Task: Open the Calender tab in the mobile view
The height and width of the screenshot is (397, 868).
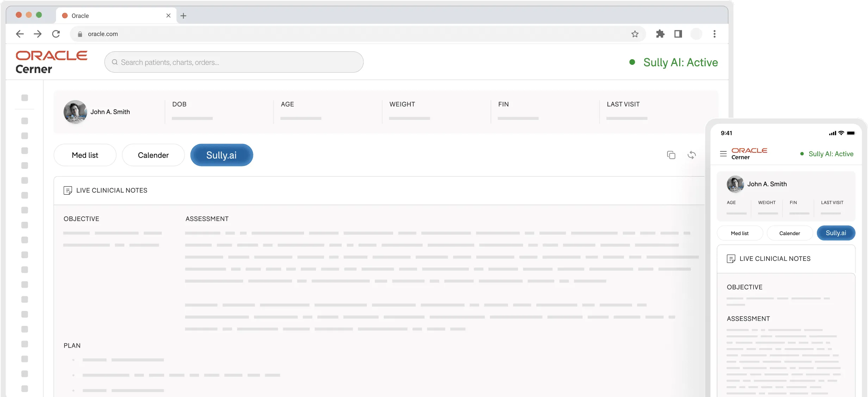Action: point(790,233)
